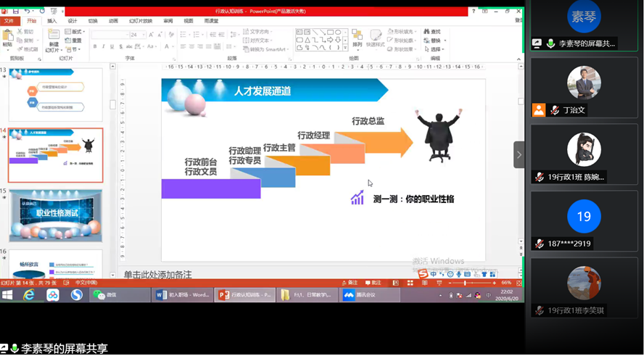Click the Find (查找) icon
Image resolution: width=644 pixels, height=356 pixels.
point(432,32)
